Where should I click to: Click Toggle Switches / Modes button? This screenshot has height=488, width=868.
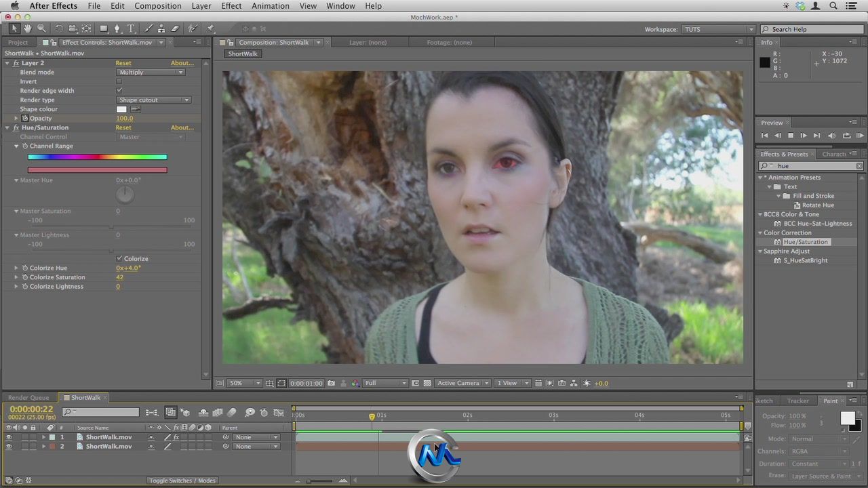pos(182,481)
